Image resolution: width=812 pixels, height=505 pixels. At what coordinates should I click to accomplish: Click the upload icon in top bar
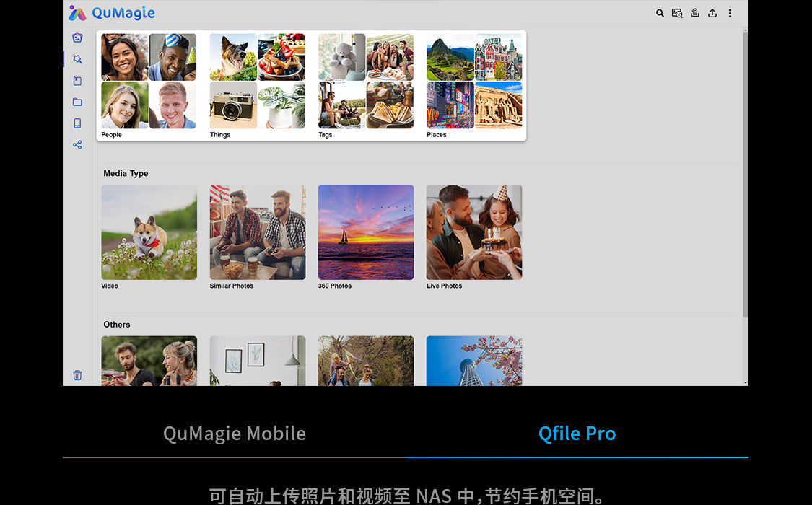tap(712, 13)
